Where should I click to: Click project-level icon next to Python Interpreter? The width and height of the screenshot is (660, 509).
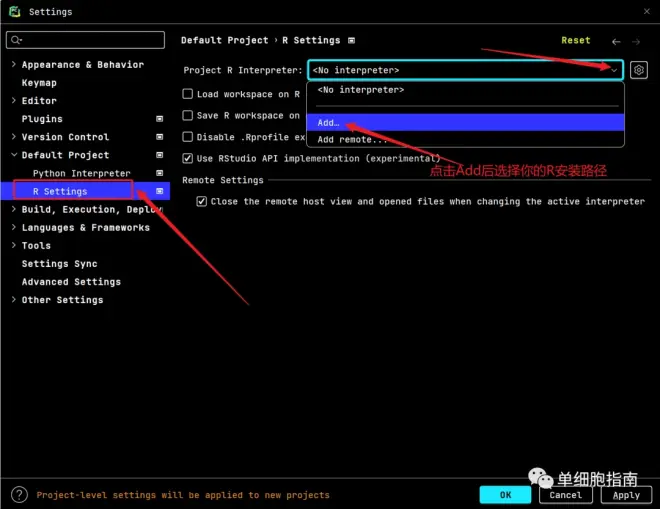160,173
